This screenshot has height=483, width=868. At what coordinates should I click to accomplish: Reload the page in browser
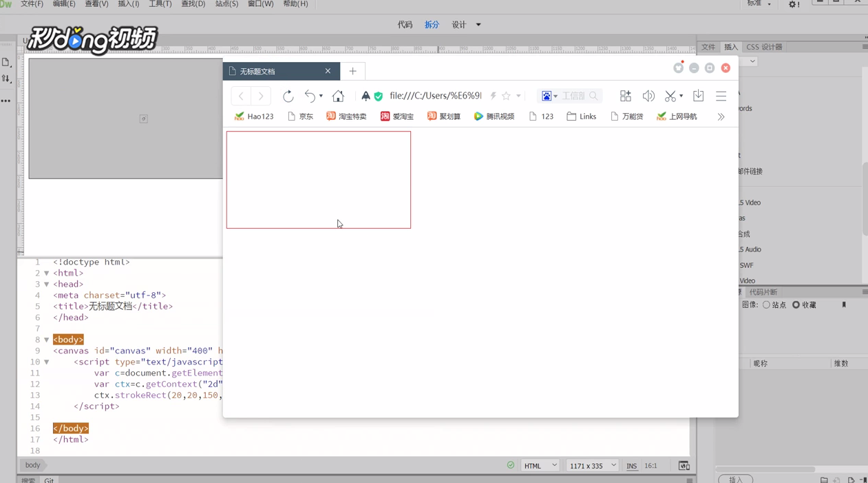pos(288,96)
